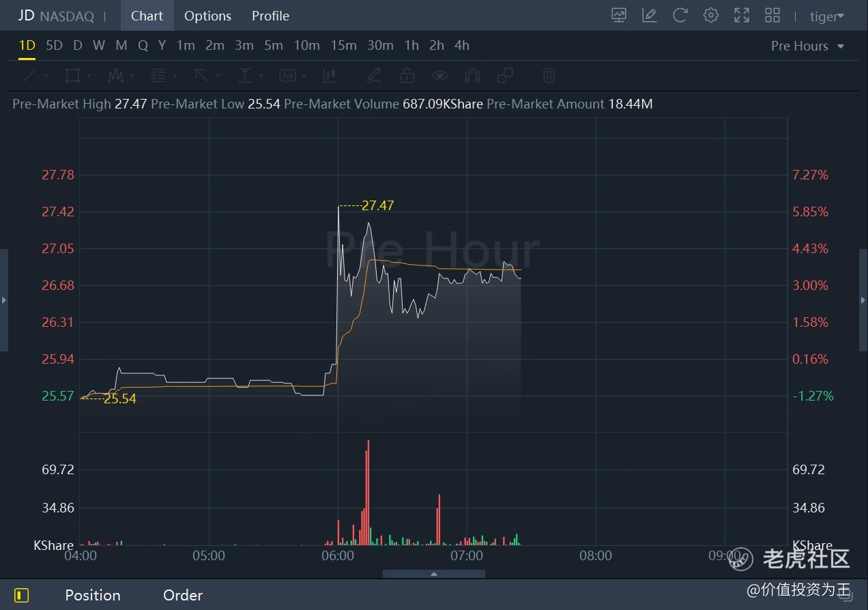Screen dimensions: 868x610
Task: Expand the measure tool dropdown arrow
Action: coord(261,76)
